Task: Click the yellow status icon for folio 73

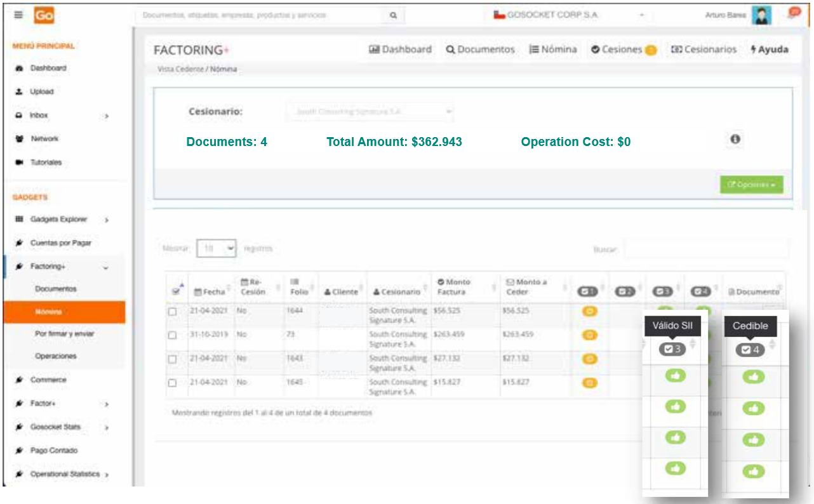Action: [x=589, y=335]
